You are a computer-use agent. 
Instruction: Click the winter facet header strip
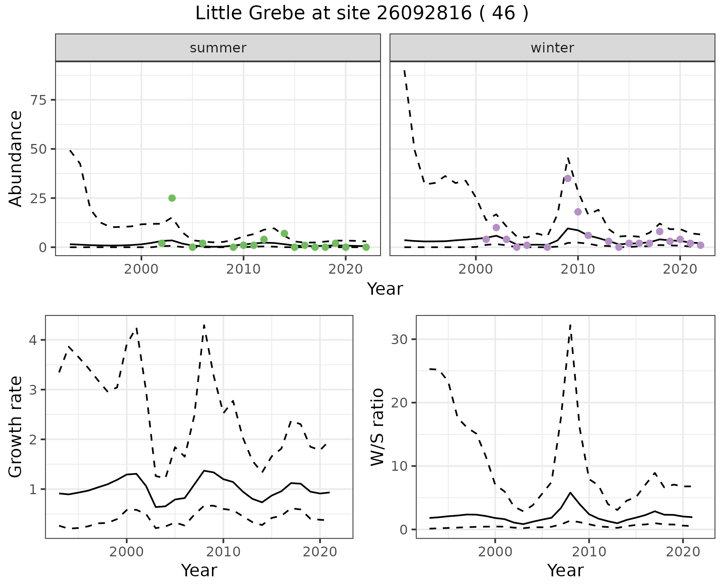coord(552,48)
